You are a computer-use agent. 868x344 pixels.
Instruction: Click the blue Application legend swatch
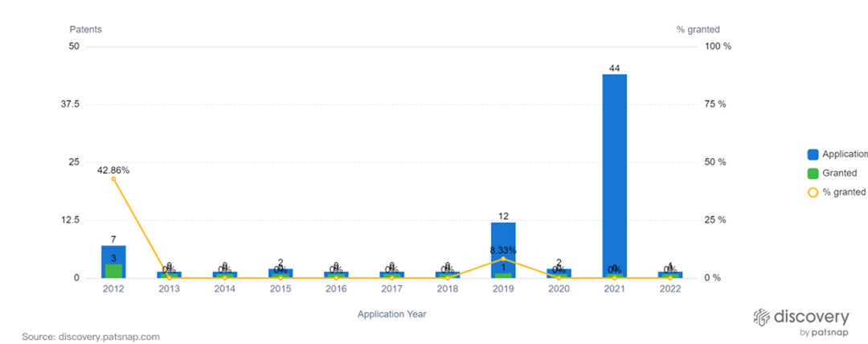(813, 154)
